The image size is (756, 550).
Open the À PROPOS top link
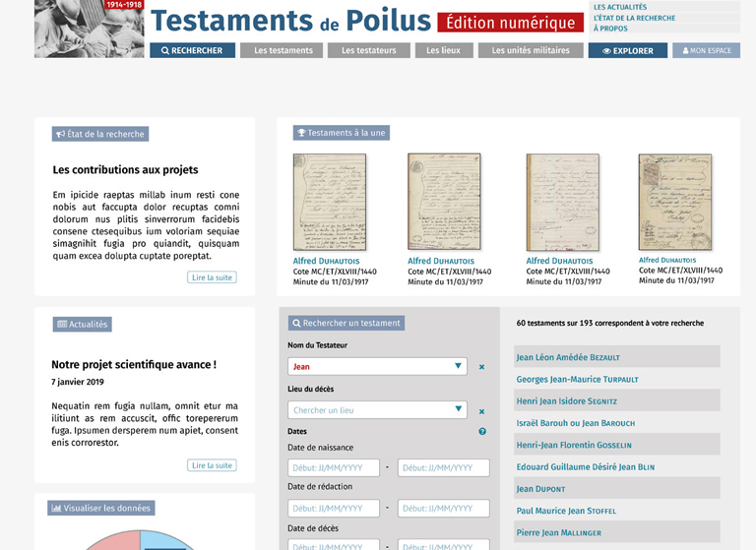[610, 29]
